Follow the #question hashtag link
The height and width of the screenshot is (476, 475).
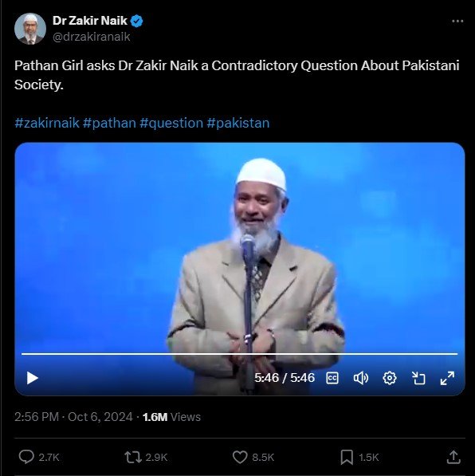171,123
